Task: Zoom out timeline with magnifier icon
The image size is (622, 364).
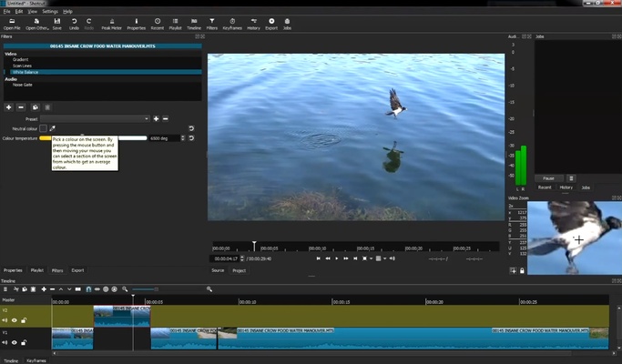Action: [125, 289]
